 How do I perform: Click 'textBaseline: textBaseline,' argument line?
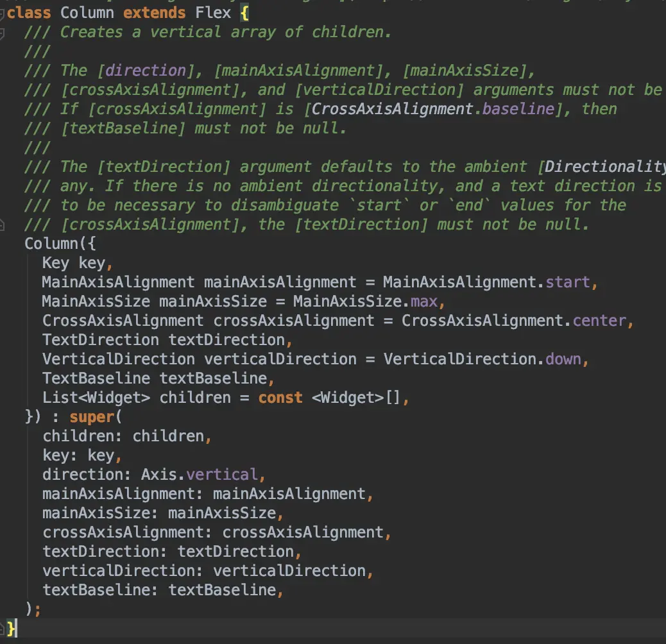[x=163, y=590]
